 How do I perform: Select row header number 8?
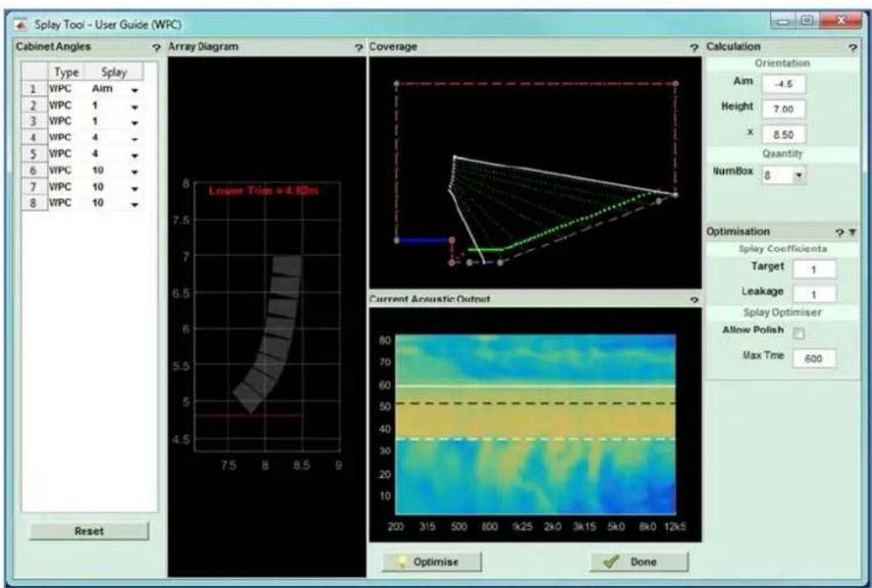coord(34,202)
